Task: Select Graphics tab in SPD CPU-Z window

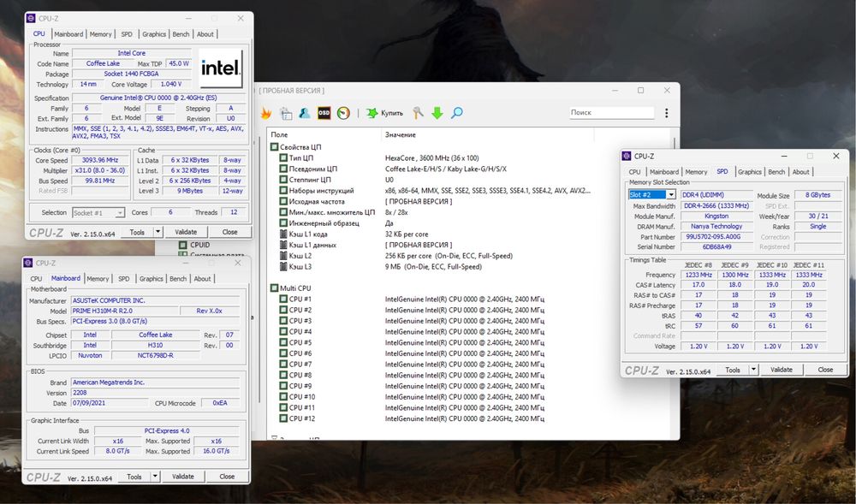Action: coord(750,172)
